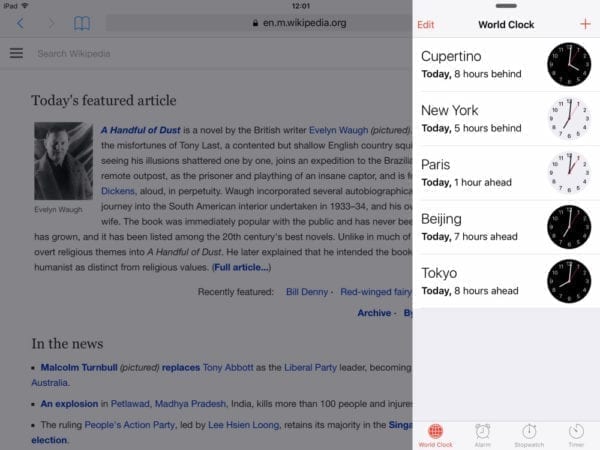Viewport: 600px width, 450px height.
Task: Open the Timer tab
Action: click(x=576, y=434)
